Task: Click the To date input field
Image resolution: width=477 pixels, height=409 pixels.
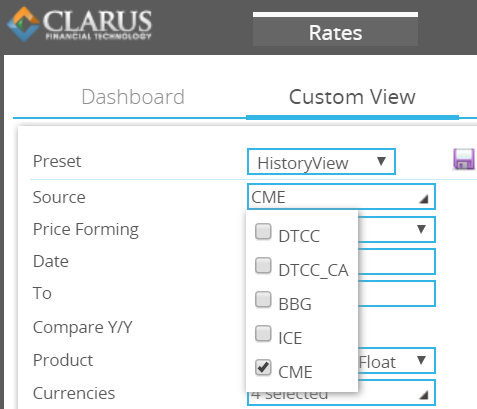Action: point(397,294)
